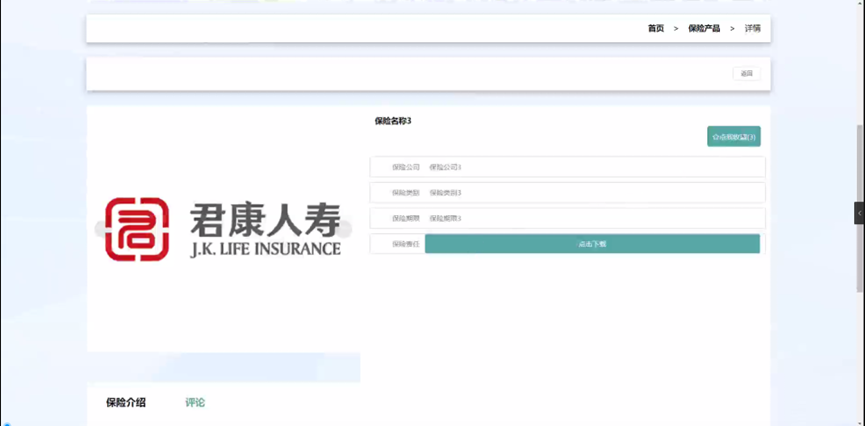Download the document via 点击下载 button

[x=592, y=244]
